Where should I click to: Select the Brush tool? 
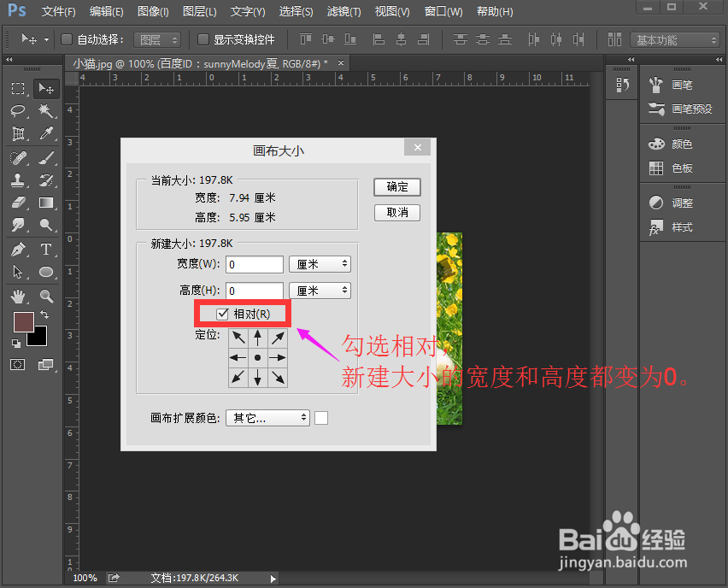(x=46, y=158)
